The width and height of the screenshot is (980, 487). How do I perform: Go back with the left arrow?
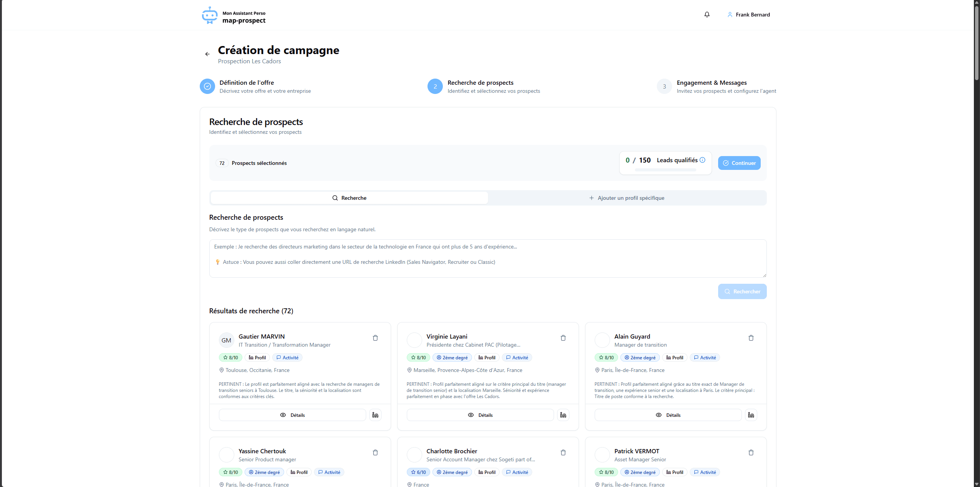[207, 54]
